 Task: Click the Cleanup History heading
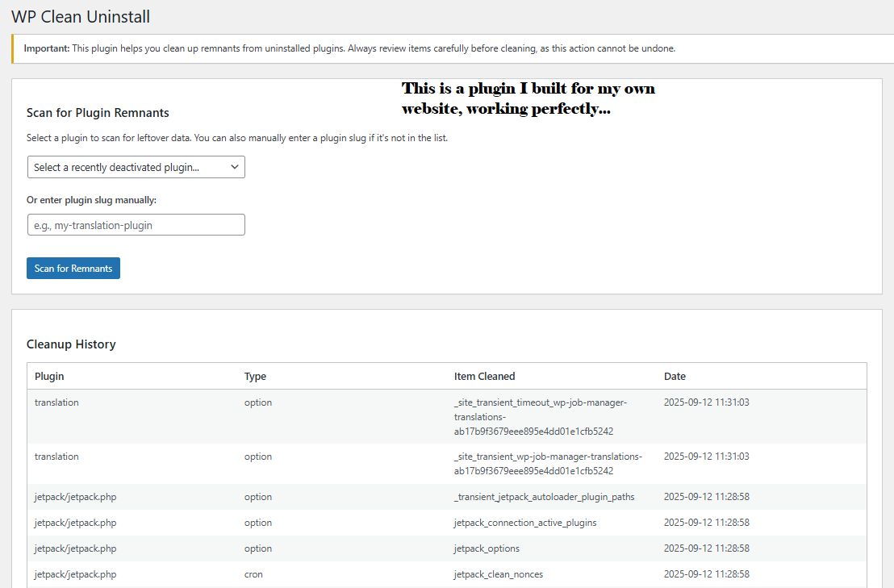tap(71, 344)
